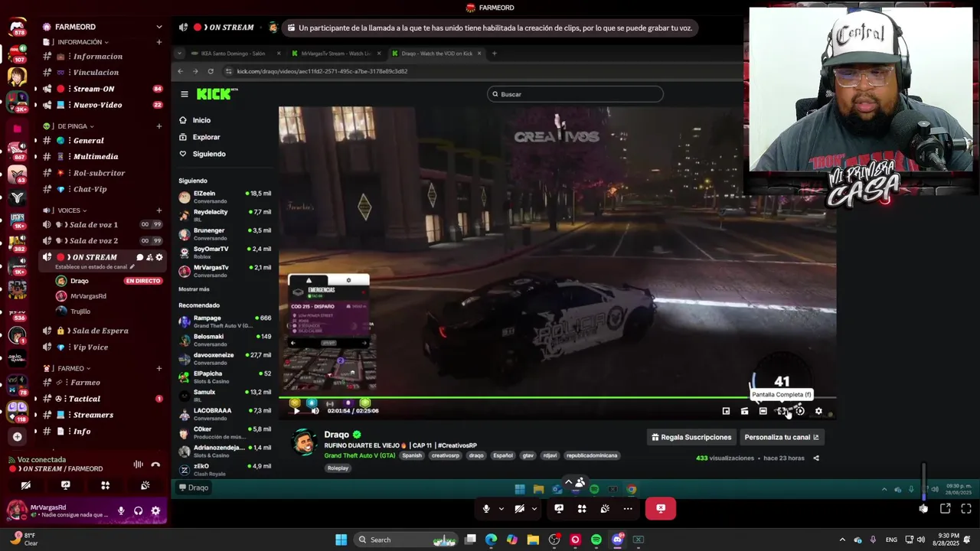
Task: Stop watching stream with red button
Action: click(x=661, y=508)
